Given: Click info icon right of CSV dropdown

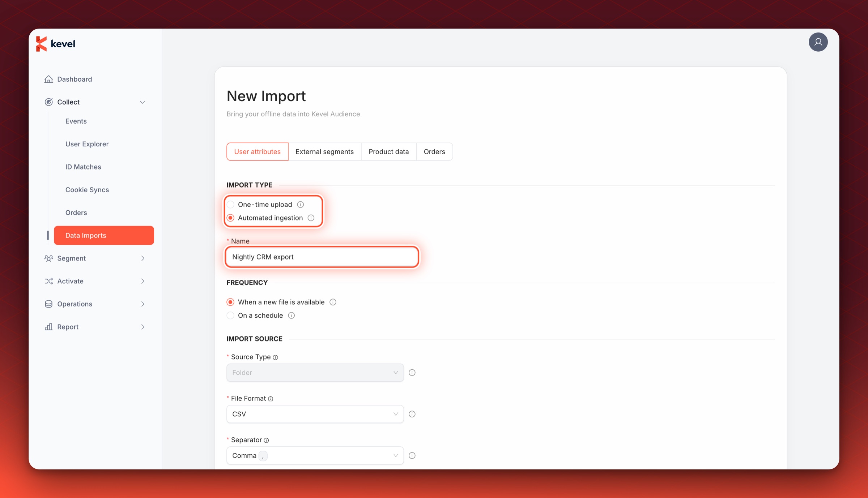Looking at the screenshot, I should point(412,414).
